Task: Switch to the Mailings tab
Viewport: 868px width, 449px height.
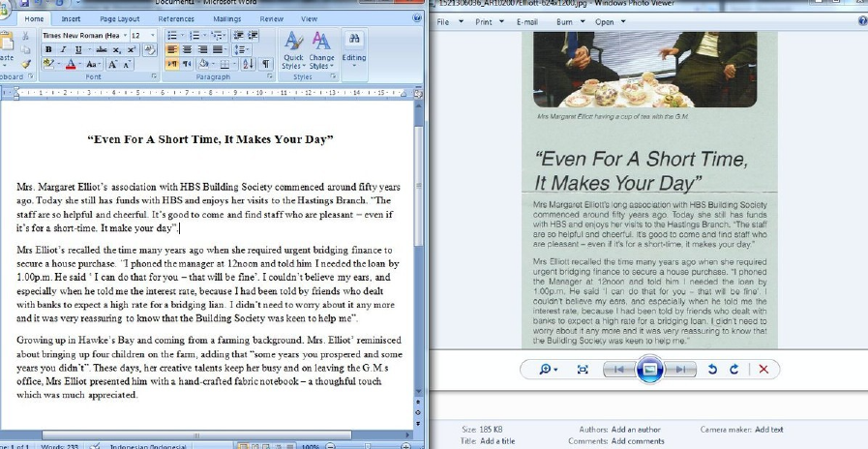Action: 227,18
